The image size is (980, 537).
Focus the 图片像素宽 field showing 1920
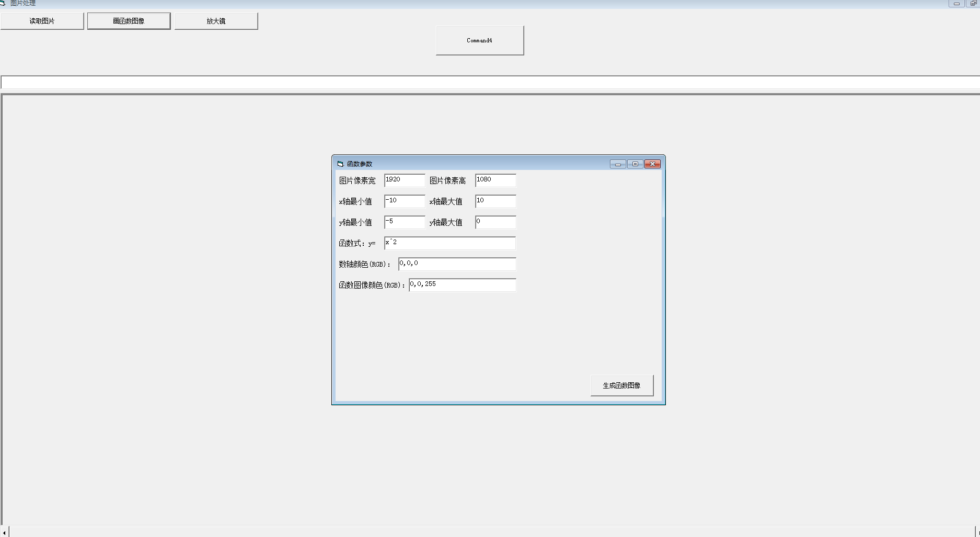click(405, 180)
